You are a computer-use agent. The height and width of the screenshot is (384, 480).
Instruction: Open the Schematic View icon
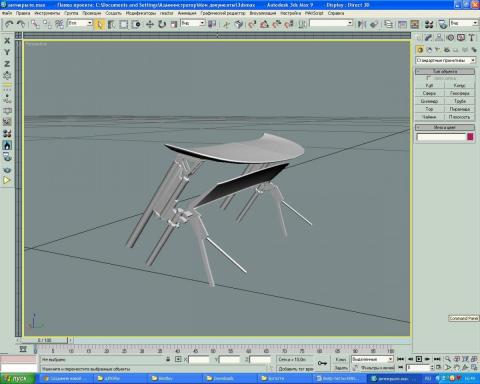click(x=414, y=24)
